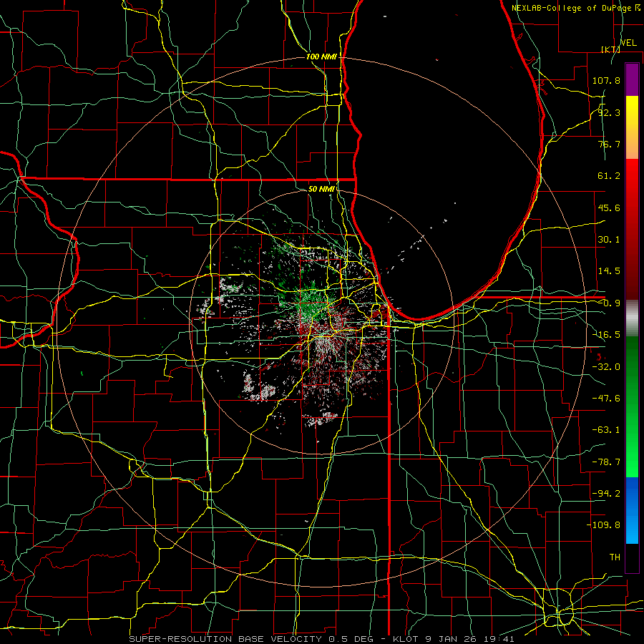Click the -63.1 velocity scale value
This screenshot has height=644, width=644.
coord(606,430)
